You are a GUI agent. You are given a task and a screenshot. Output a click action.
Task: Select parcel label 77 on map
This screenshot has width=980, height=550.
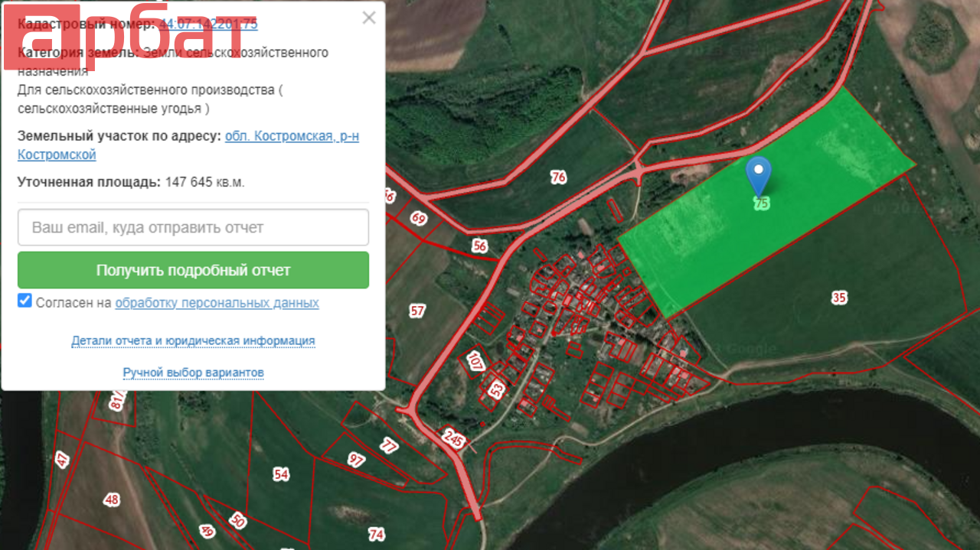point(389,445)
